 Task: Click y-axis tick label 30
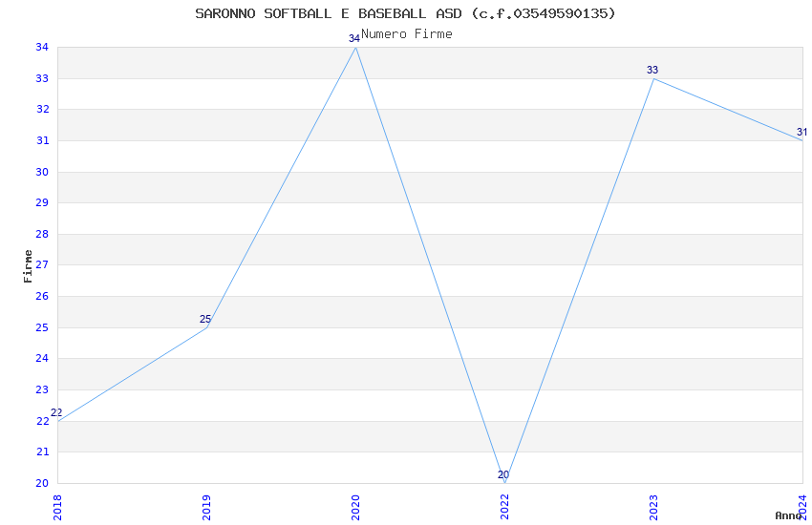pyautogui.click(x=42, y=172)
